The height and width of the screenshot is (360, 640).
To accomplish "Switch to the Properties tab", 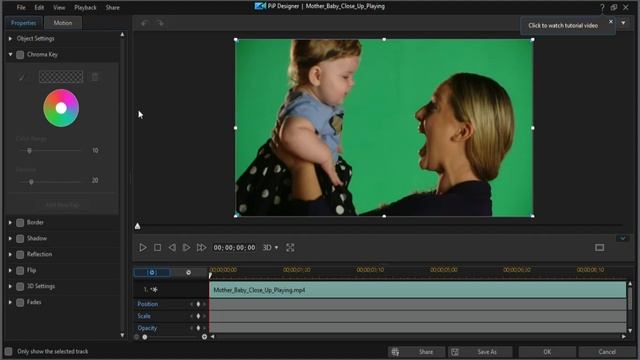I will click(23, 23).
